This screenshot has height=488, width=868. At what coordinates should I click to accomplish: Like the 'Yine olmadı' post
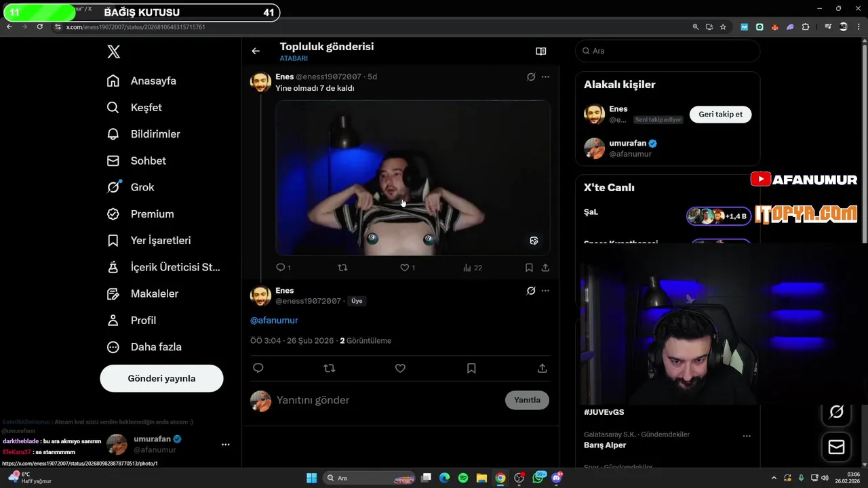407,268
